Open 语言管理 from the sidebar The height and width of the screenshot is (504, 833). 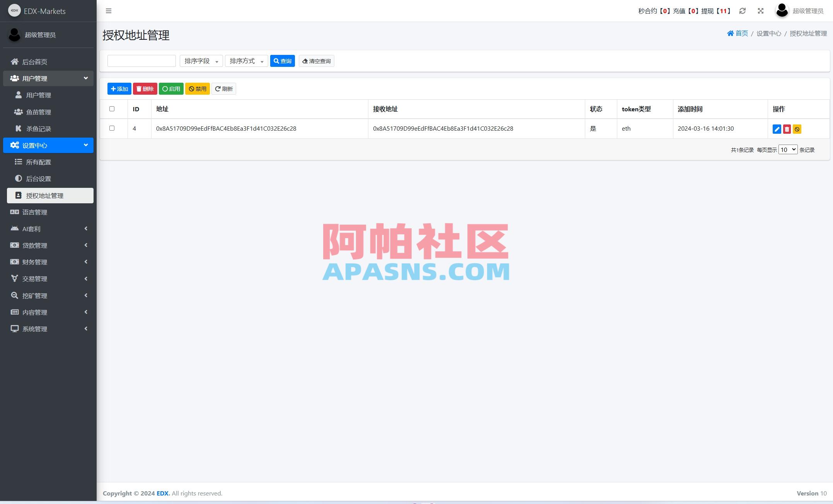37,212
